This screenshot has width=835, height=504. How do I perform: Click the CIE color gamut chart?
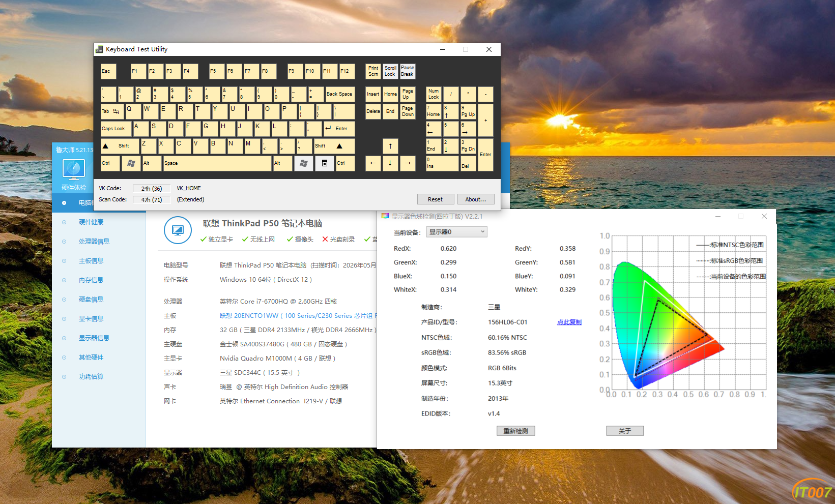(683, 316)
